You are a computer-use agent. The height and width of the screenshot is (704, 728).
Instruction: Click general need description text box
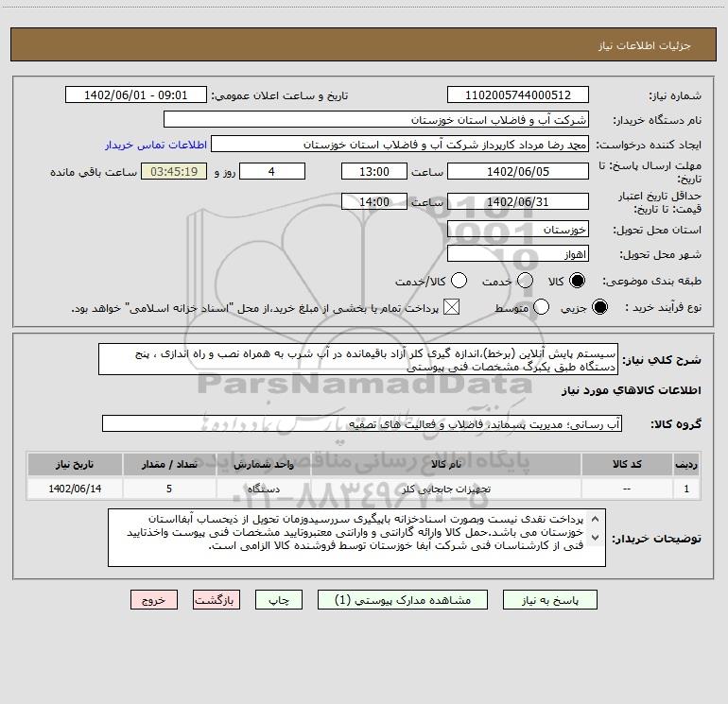pos(358,359)
